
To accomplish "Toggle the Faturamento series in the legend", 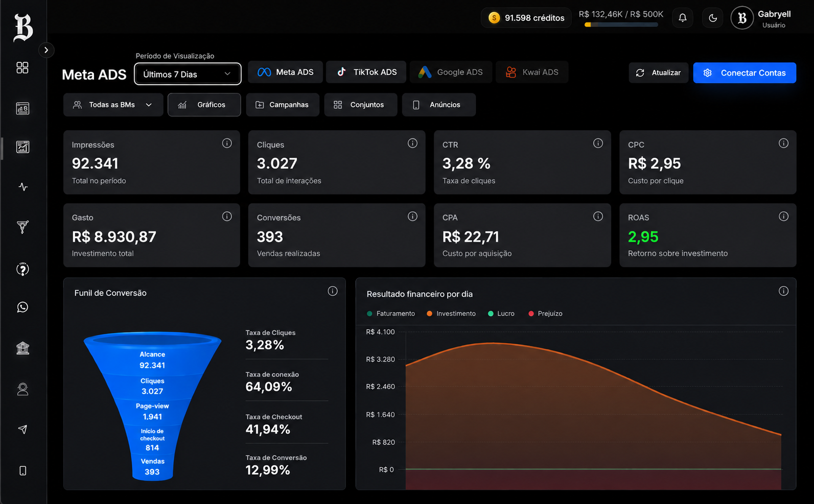I will [391, 314].
